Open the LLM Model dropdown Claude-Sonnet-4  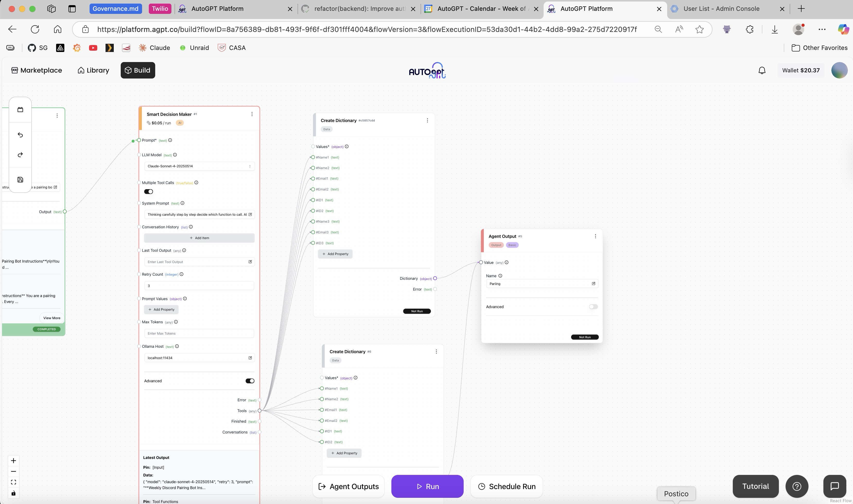click(x=199, y=166)
